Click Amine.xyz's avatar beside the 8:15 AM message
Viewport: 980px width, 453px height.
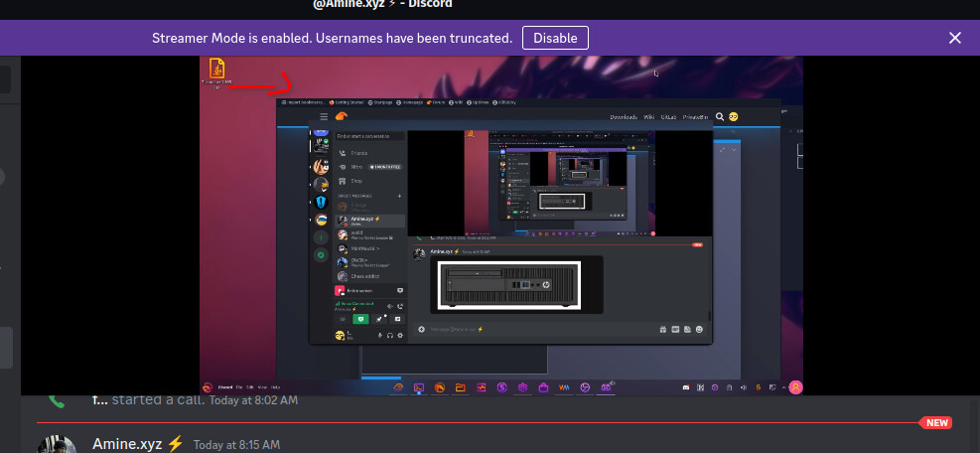57,445
